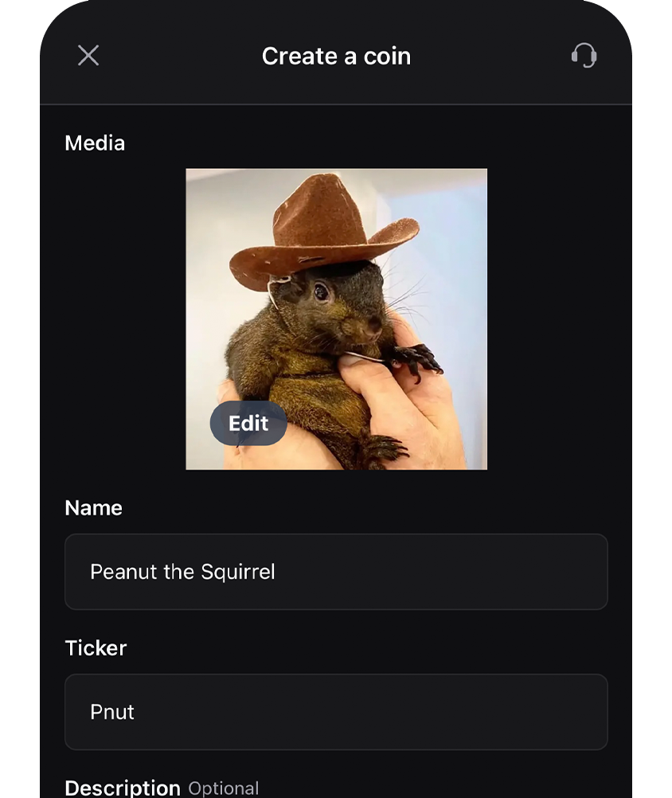Click the 'Optional' hint beside Description
Screen dimensions: 672x798
tap(224, 788)
